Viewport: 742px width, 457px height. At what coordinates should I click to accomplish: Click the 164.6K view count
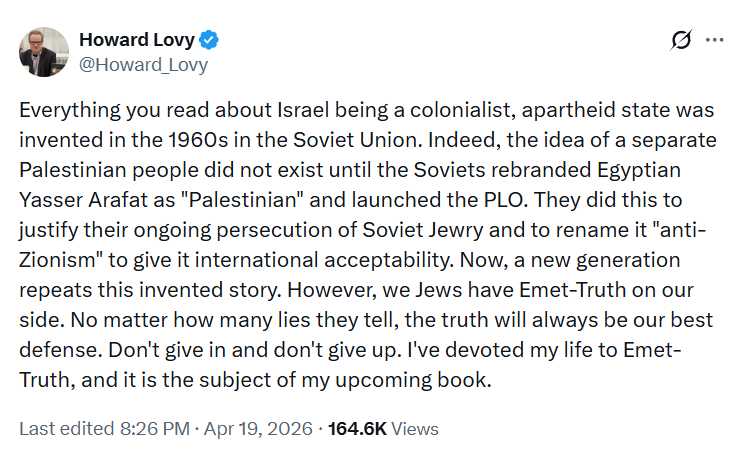[358, 428]
